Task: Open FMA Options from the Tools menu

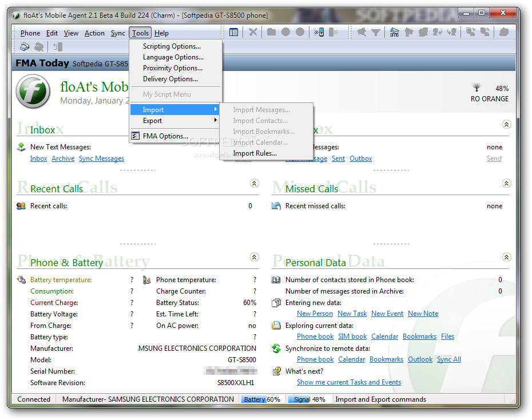Action: [x=175, y=136]
